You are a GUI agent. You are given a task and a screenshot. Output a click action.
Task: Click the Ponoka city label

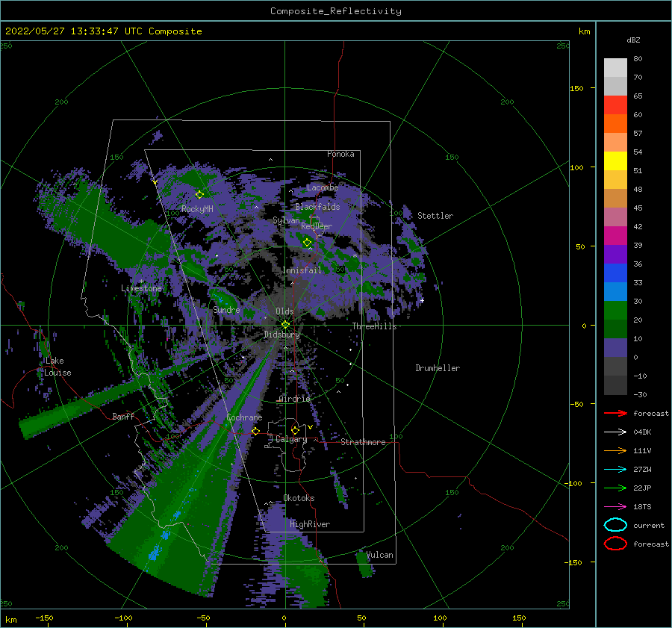pyautogui.click(x=340, y=154)
